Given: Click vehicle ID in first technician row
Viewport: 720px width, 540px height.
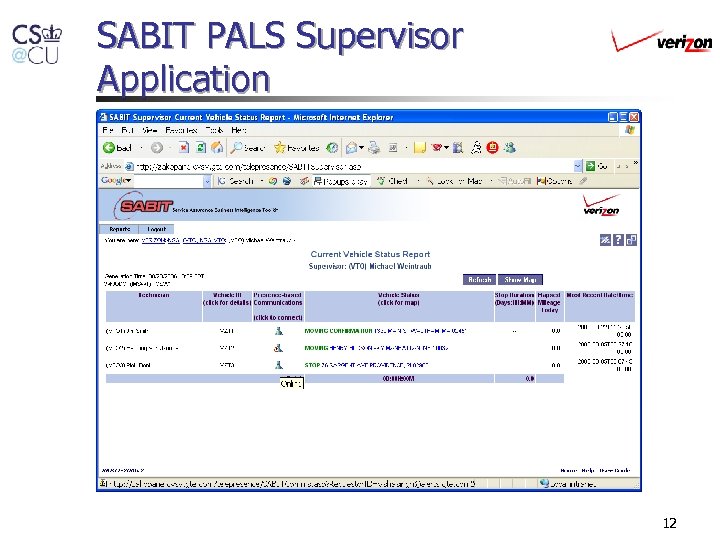Looking at the screenshot, I should [x=227, y=331].
